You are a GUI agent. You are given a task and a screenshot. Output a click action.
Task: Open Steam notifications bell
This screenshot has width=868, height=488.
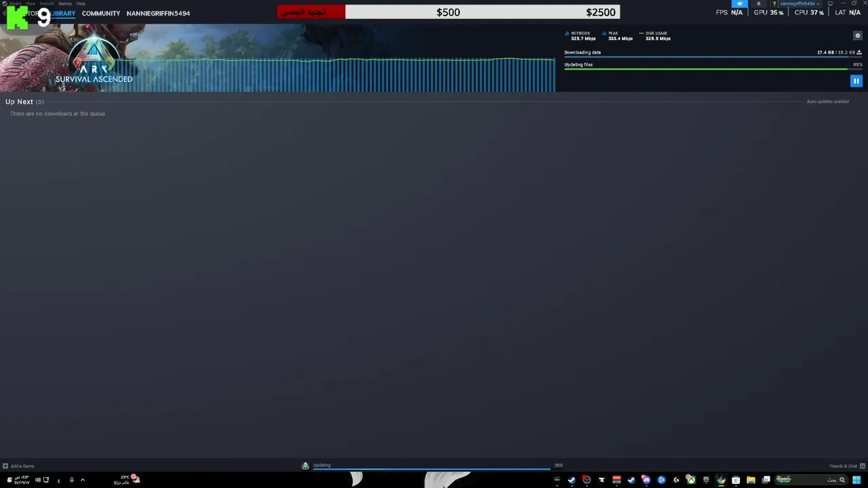coord(759,3)
